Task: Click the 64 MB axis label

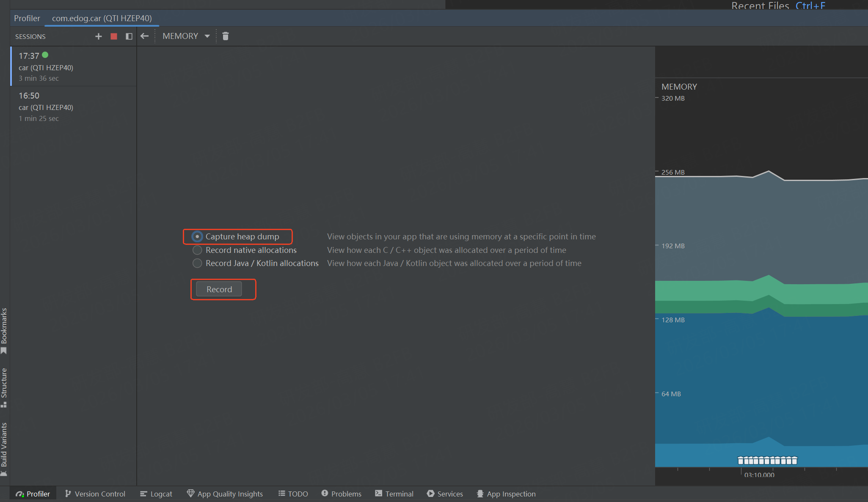Action: click(671, 394)
